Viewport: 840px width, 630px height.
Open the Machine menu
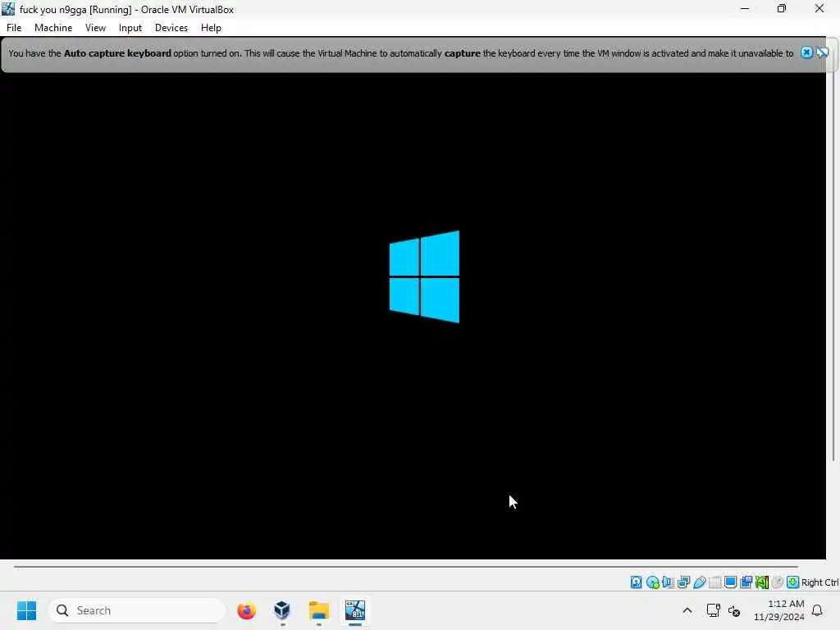tap(53, 28)
